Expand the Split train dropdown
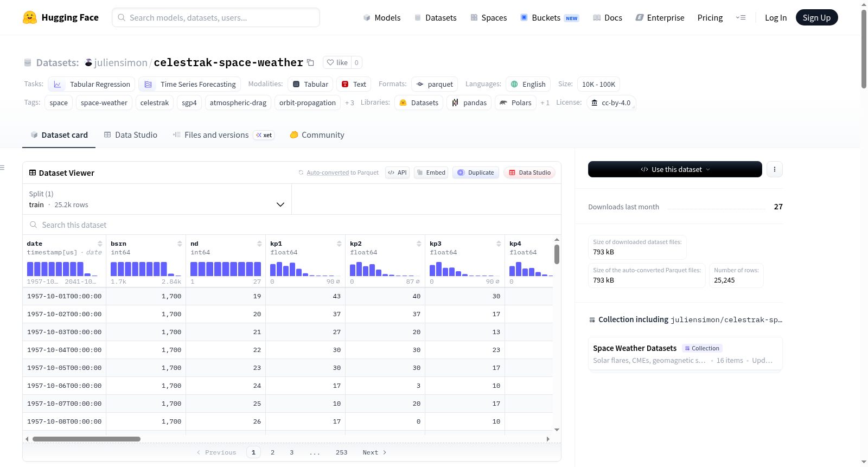The height and width of the screenshot is (467, 868). (x=157, y=199)
